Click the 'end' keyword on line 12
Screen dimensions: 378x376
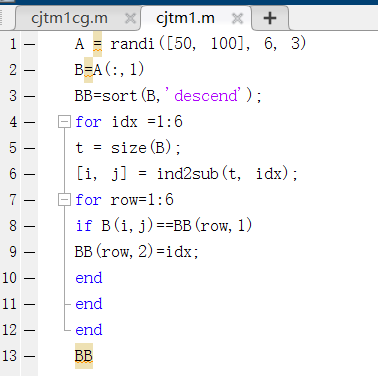[89, 330]
